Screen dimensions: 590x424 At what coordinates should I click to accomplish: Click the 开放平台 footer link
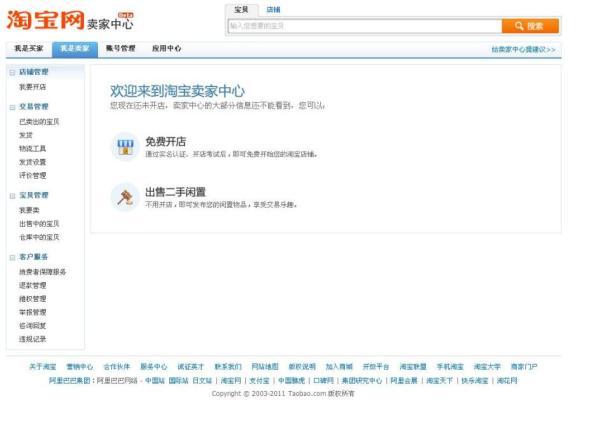pyautogui.click(x=376, y=367)
